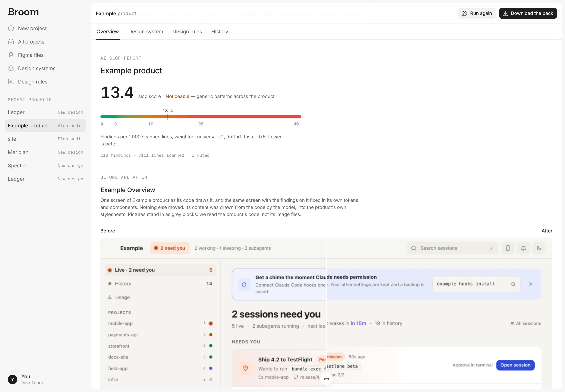
Task: Click the Design rules document icon
Action: 11,82
